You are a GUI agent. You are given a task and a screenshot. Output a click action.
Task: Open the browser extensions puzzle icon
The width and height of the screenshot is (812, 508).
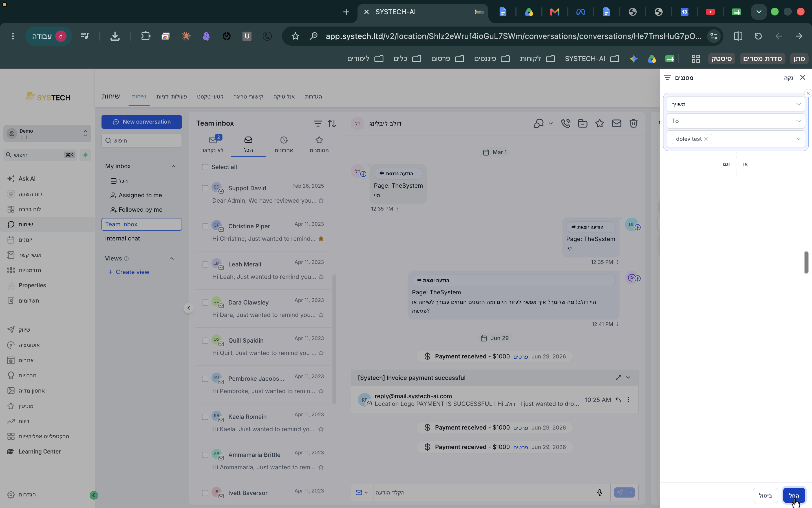145,36
